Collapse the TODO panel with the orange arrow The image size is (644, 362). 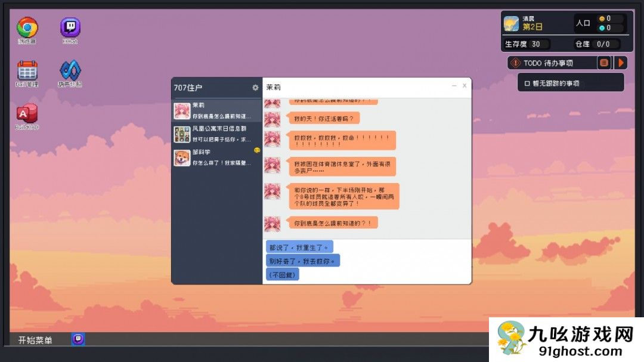pos(620,62)
